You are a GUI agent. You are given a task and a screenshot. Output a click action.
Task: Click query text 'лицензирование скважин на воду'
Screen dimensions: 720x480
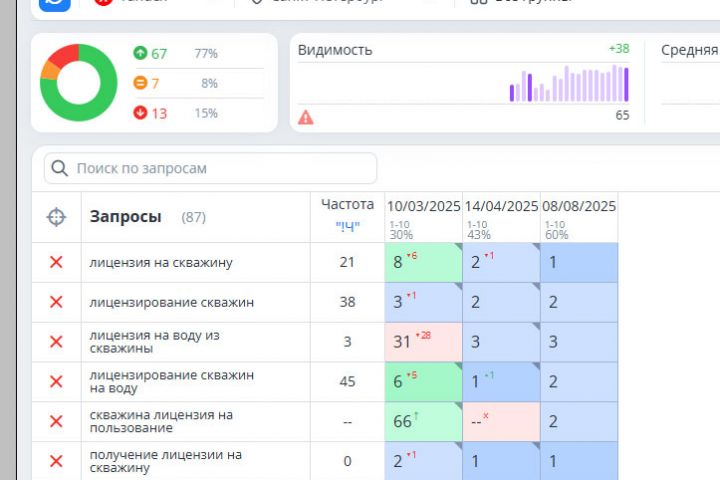click(x=171, y=382)
